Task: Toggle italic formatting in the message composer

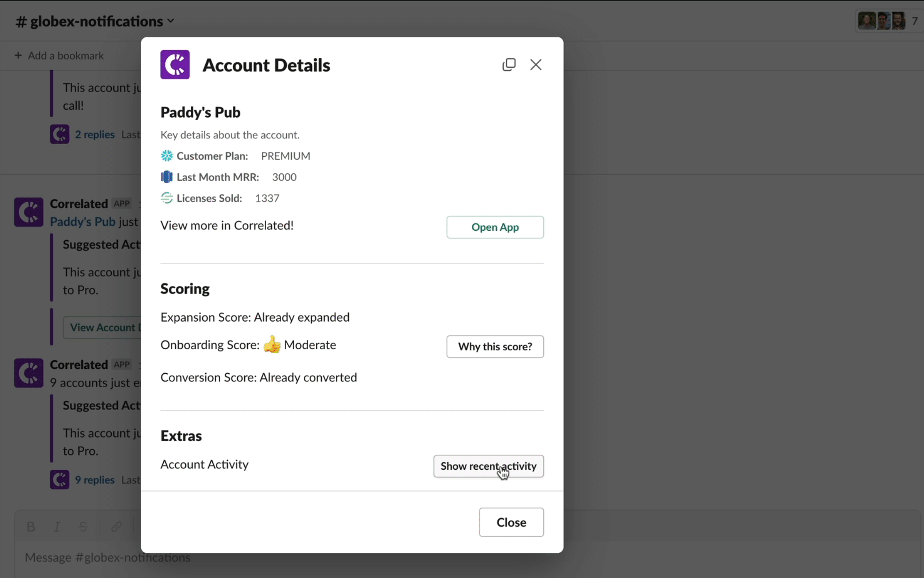Action: (57, 527)
